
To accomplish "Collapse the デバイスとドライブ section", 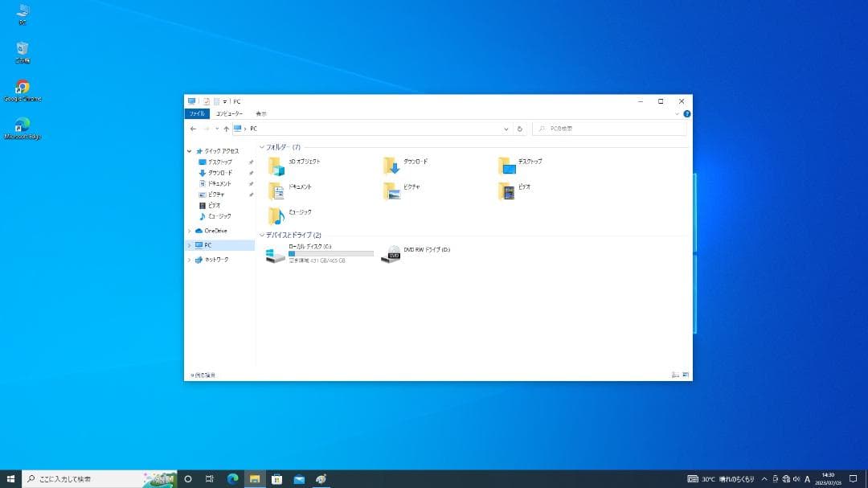I will (x=264, y=234).
